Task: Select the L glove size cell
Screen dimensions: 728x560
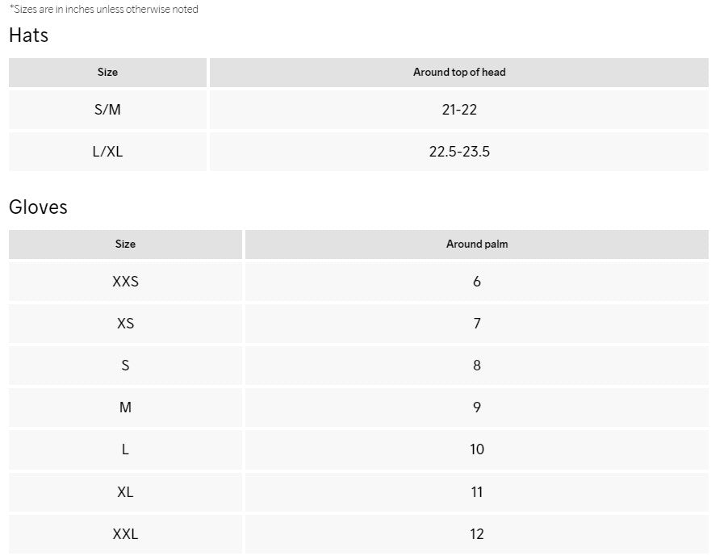Action: (x=125, y=449)
